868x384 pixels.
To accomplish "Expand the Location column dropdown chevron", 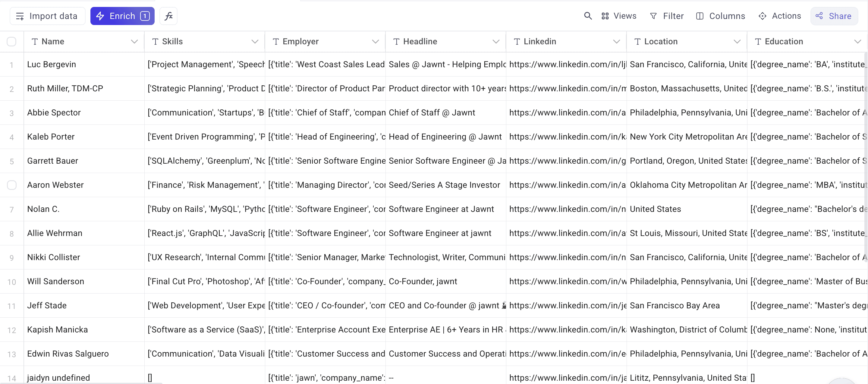I will tap(737, 41).
